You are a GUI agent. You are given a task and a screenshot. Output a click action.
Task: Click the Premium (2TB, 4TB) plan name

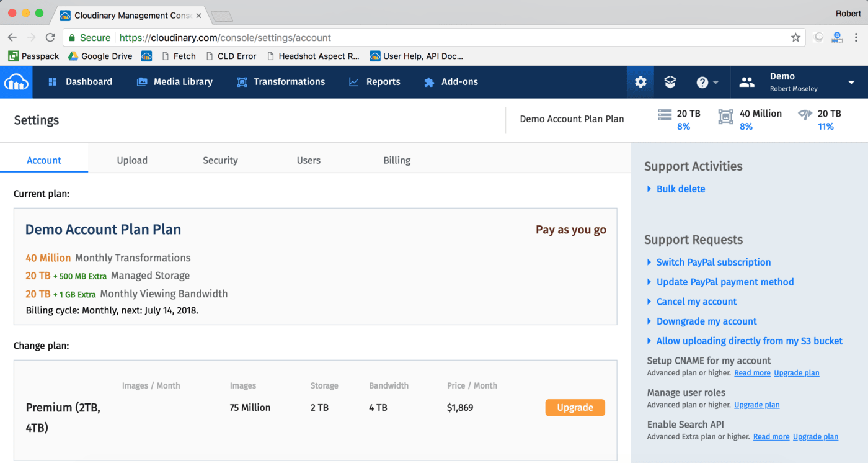pyautogui.click(x=63, y=418)
